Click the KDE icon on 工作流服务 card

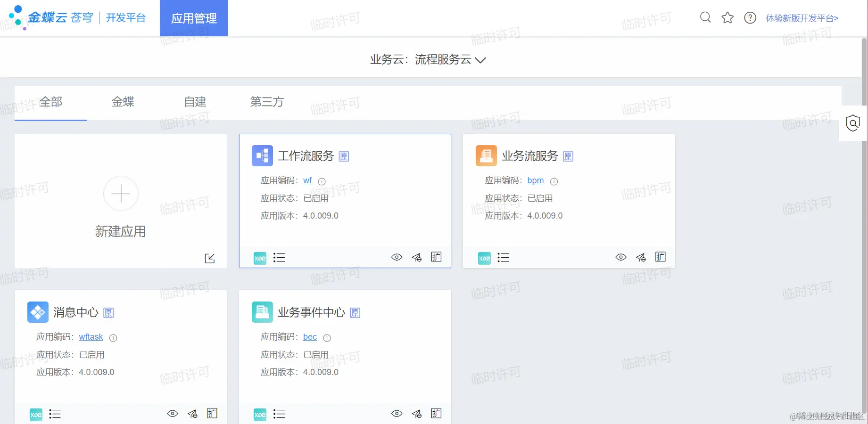[260, 258]
